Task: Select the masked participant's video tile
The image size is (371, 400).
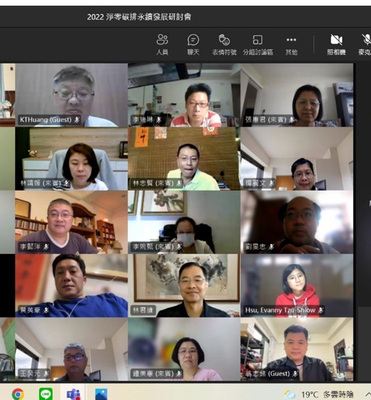Action: [x=184, y=222]
